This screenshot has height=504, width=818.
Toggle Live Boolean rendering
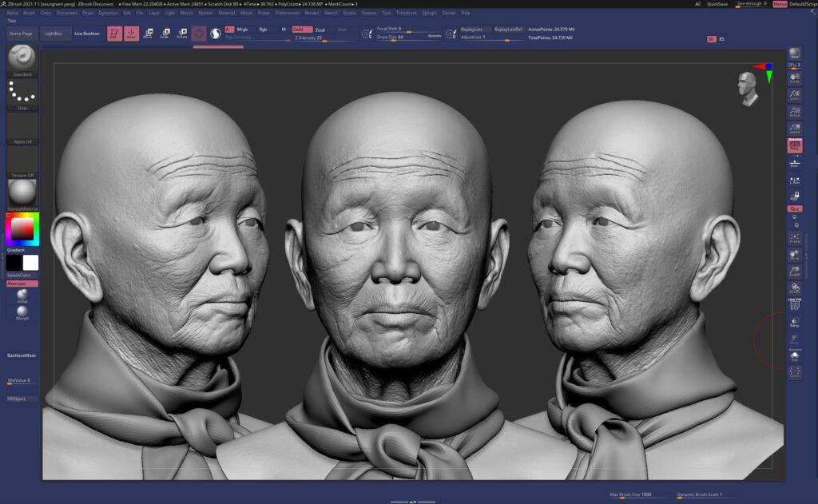pos(87,34)
